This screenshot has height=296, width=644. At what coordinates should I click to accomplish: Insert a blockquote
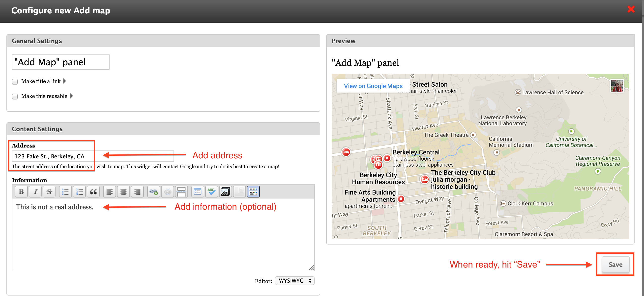tap(93, 191)
